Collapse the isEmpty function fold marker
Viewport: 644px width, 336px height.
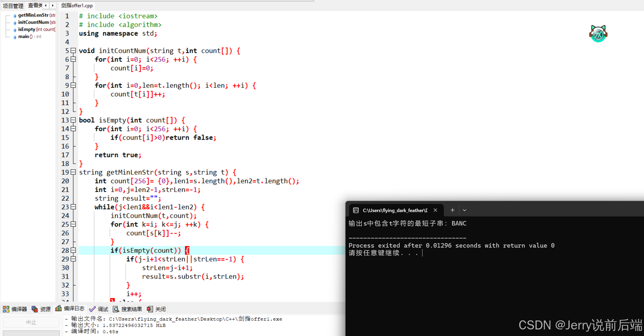[73, 120]
